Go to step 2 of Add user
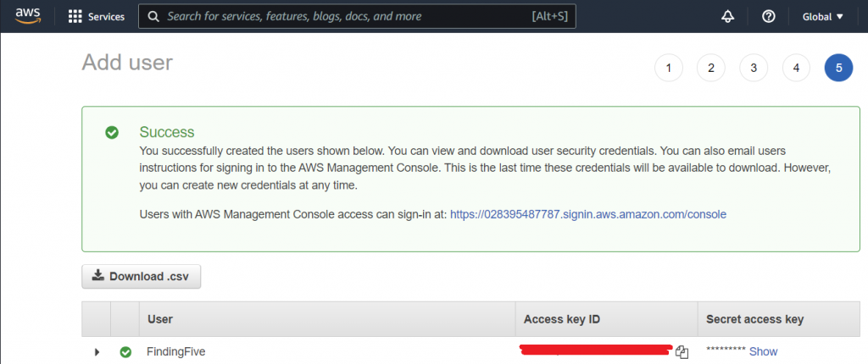The height and width of the screenshot is (364, 868). point(711,68)
